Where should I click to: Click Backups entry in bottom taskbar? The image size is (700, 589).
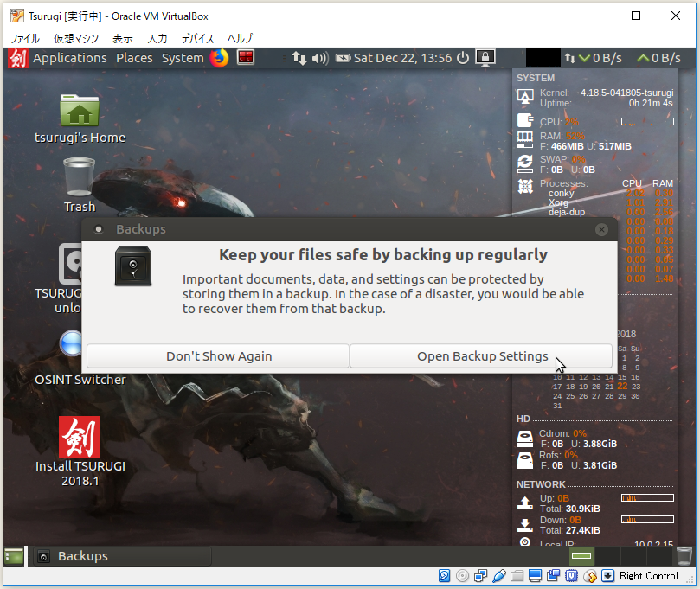coord(122,556)
